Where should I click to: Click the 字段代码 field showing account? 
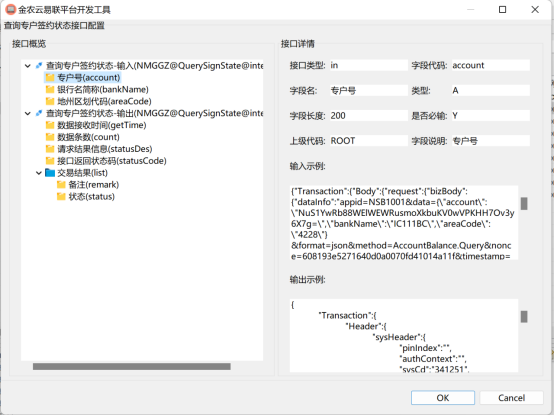(491, 65)
